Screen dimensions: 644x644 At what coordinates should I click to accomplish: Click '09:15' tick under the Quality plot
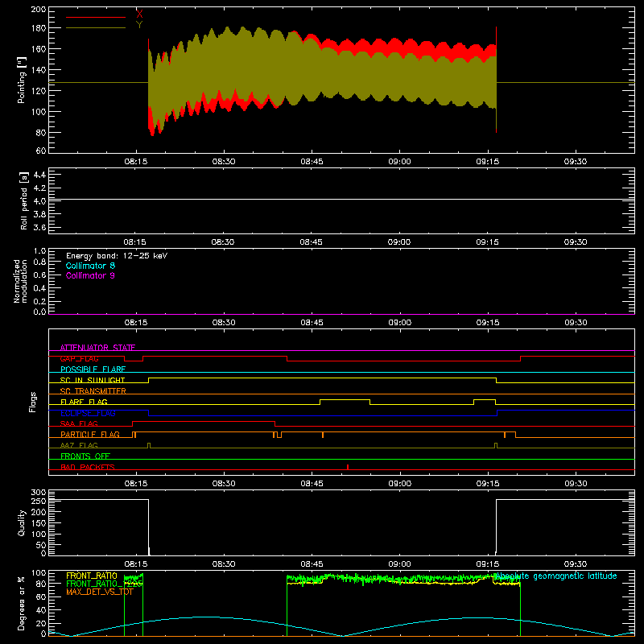coord(488,564)
